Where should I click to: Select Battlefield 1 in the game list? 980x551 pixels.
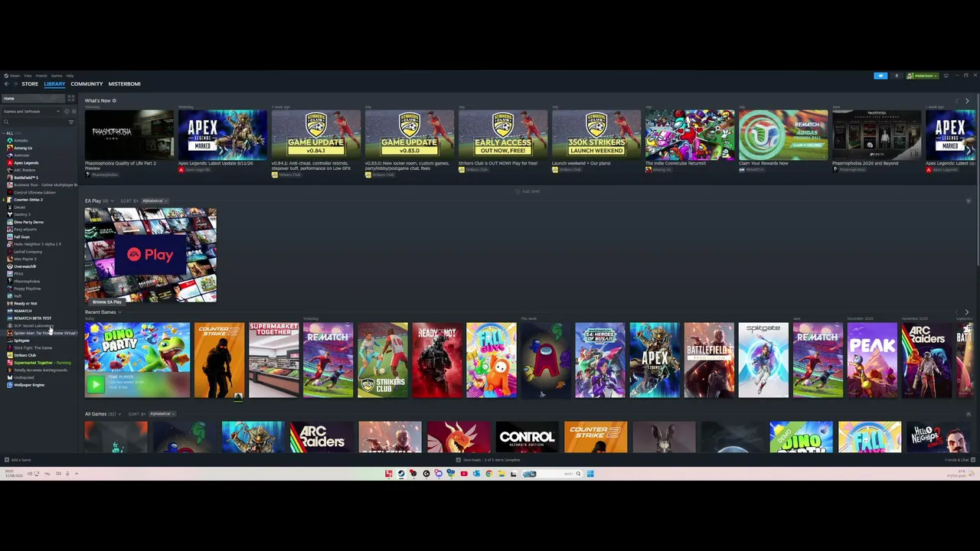click(24, 178)
